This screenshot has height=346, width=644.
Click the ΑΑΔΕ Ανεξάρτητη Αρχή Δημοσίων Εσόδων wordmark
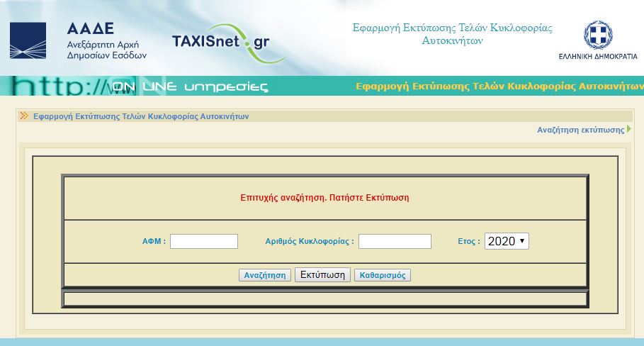click(106, 41)
